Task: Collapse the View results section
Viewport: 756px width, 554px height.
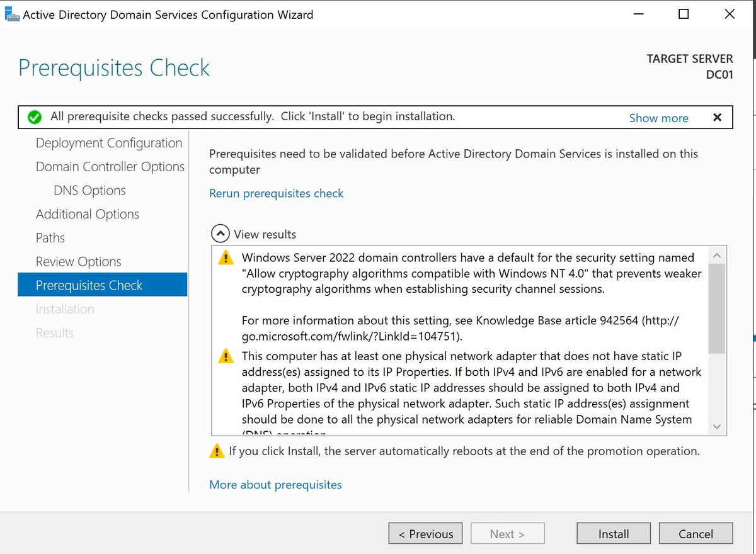Action: (x=220, y=234)
